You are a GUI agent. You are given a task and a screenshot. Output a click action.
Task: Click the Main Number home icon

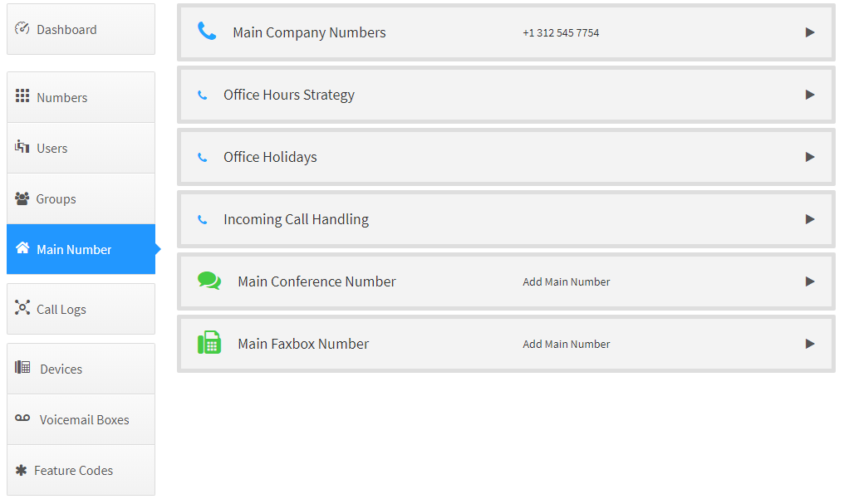pos(22,247)
